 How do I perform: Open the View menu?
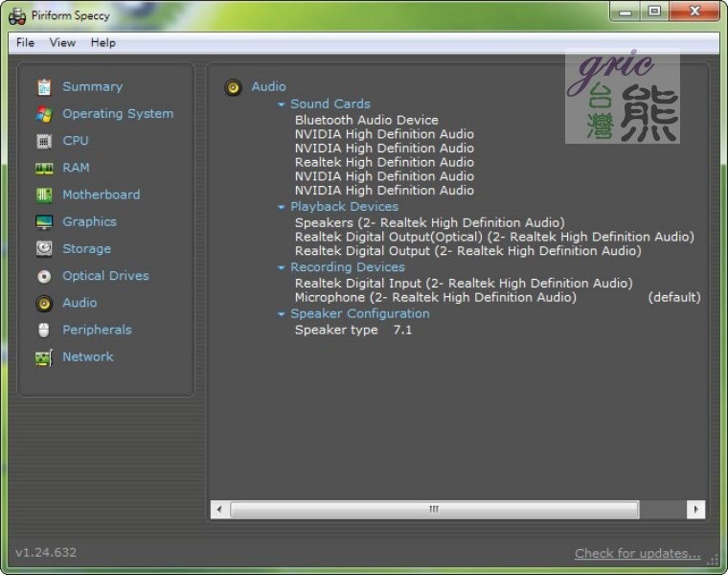(x=62, y=43)
